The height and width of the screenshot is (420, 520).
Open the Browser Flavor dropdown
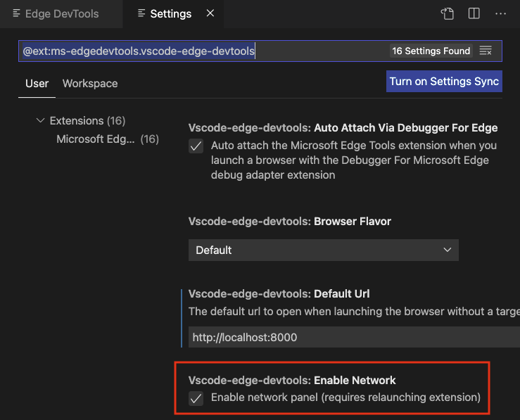(324, 250)
